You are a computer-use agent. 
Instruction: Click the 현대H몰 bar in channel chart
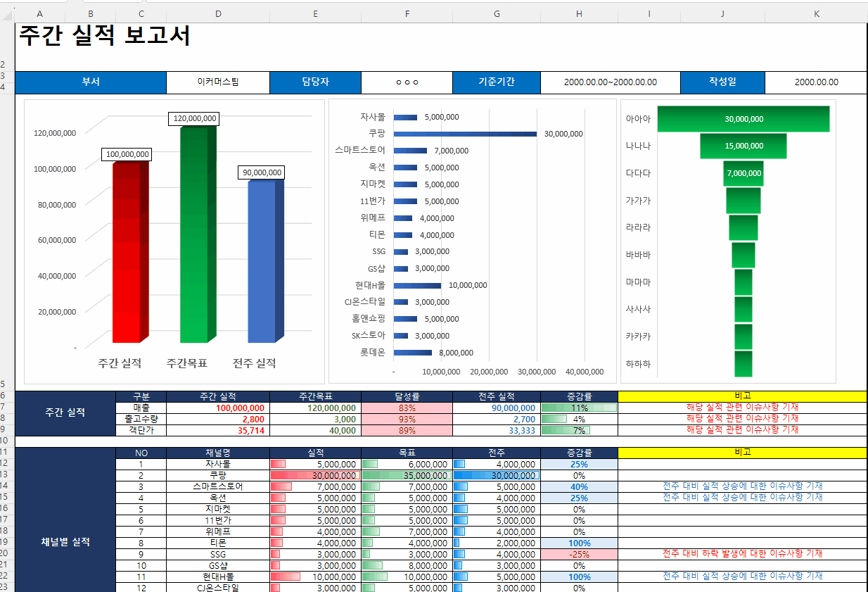coord(417,285)
